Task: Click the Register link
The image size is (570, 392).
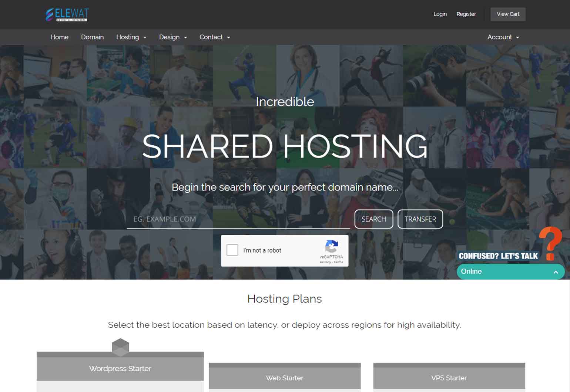Action: point(466,14)
